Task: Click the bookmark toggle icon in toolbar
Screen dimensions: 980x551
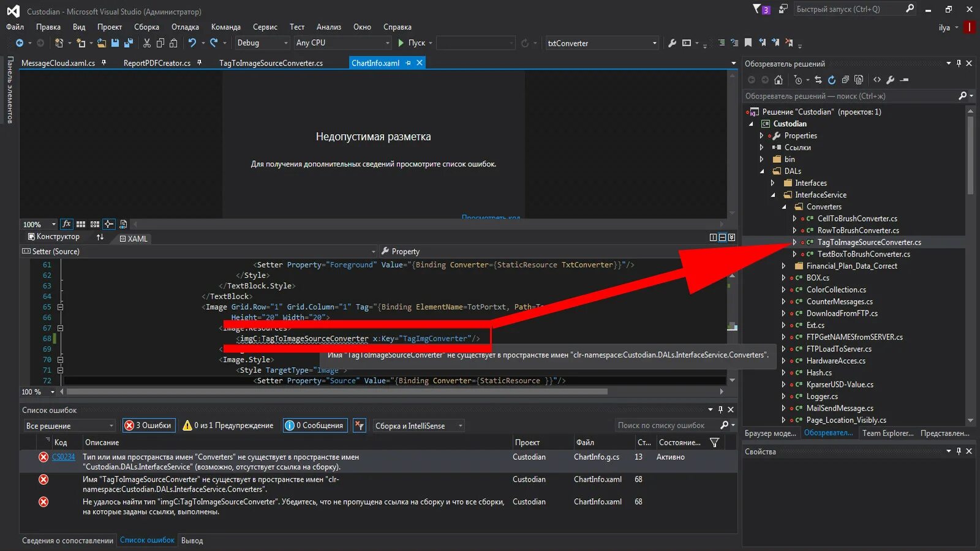Action: (x=748, y=43)
